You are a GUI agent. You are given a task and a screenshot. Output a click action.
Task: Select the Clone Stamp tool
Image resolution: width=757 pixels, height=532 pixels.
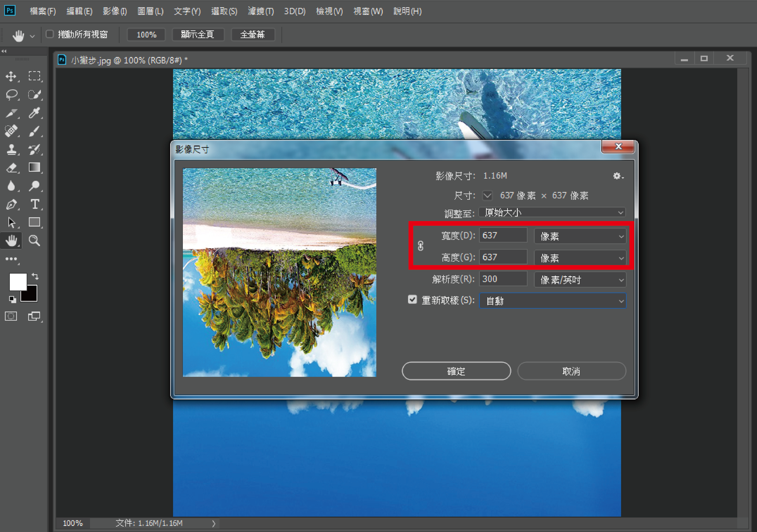pos(11,150)
